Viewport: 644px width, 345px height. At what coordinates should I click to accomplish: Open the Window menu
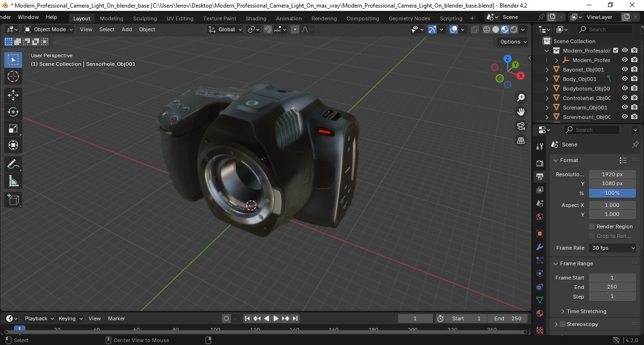tap(28, 17)
